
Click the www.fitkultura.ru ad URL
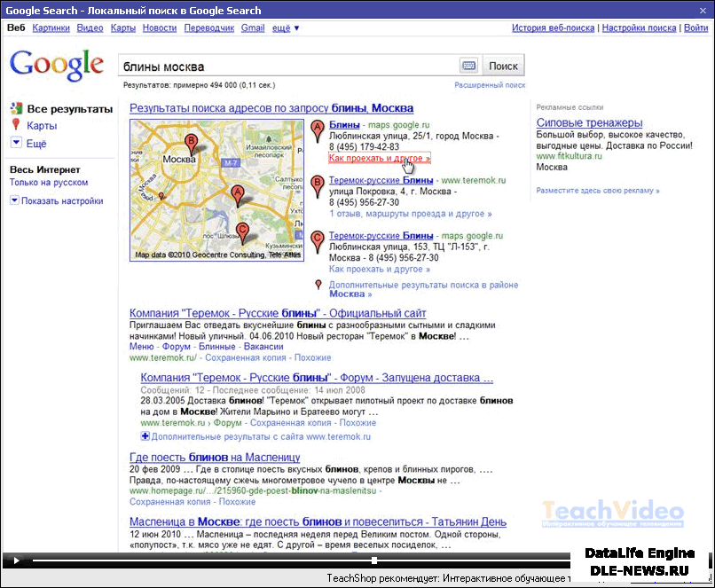pos(570,156)
